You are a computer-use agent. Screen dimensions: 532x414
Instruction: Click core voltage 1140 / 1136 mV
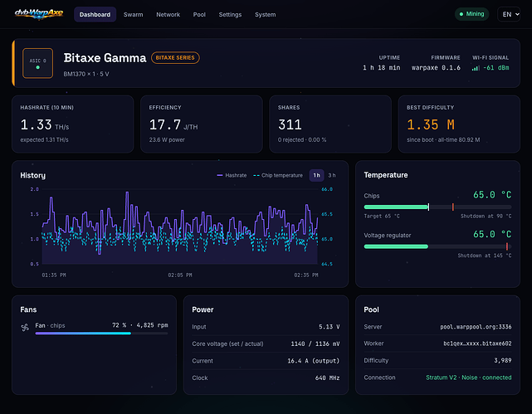point(315,343)
